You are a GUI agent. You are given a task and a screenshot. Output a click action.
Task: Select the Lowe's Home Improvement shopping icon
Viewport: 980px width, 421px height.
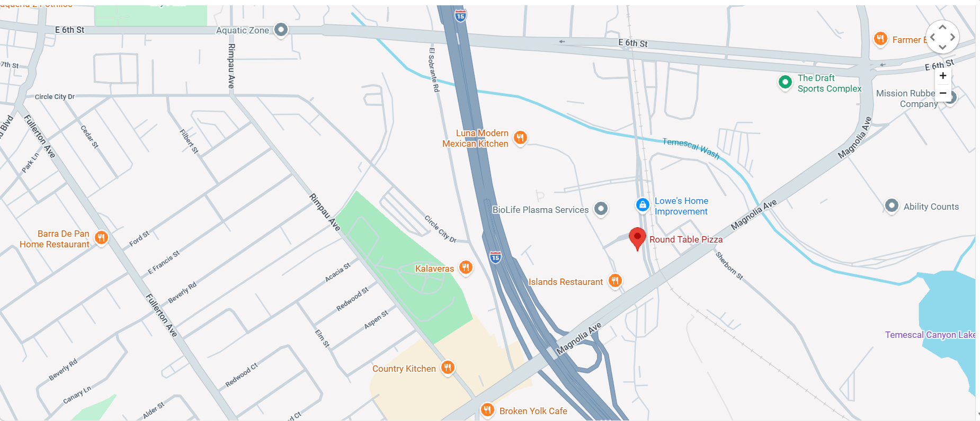[643, 205]
